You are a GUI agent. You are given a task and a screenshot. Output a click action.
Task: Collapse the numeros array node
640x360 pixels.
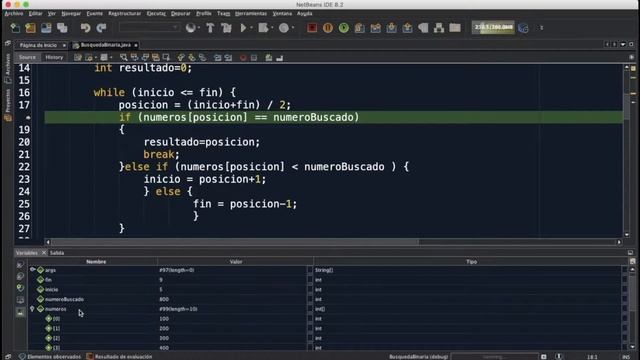tap(32, 309)
